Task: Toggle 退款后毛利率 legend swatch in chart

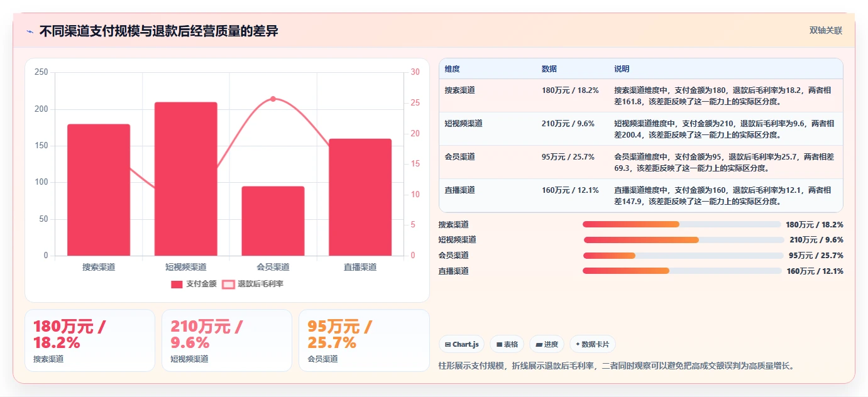Action: click(228, 284)
